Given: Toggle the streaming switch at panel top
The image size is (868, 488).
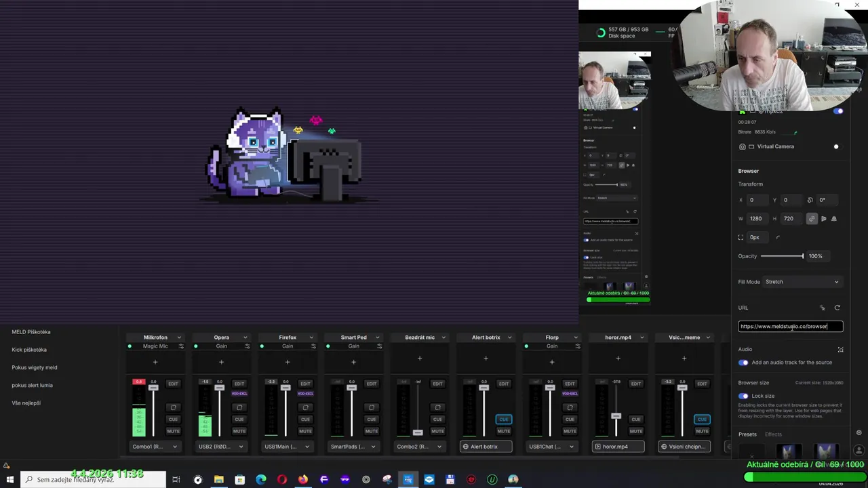Looking at the screenshot, I should click(x=838, y=111).
